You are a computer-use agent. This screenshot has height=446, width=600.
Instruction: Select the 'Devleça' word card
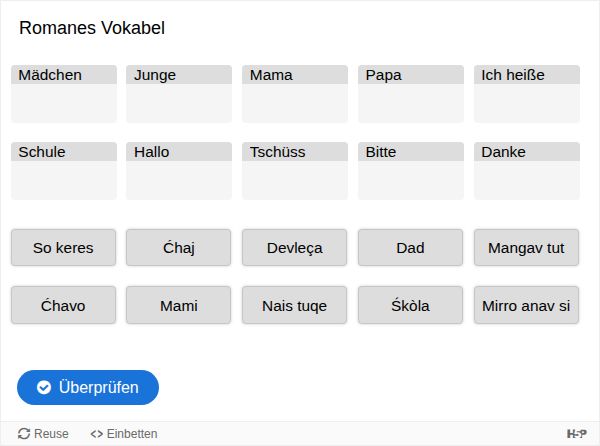tap(295, 248)
